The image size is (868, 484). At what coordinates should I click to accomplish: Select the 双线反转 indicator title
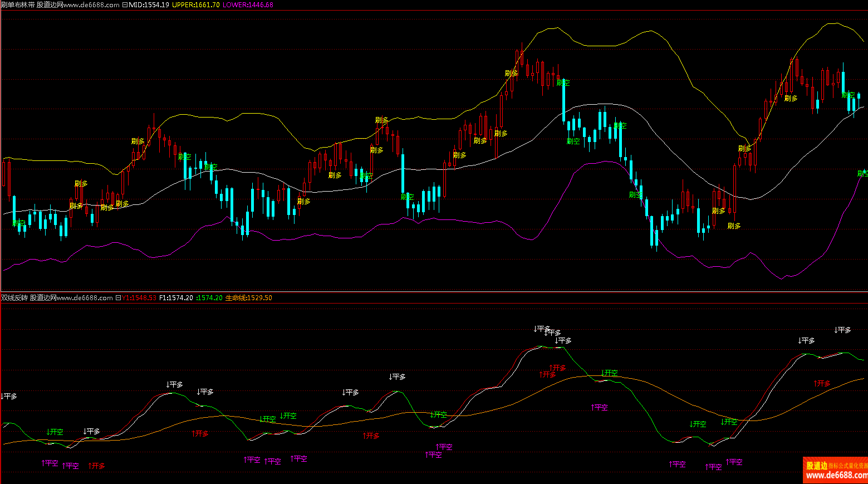click(x=14, y=298)
